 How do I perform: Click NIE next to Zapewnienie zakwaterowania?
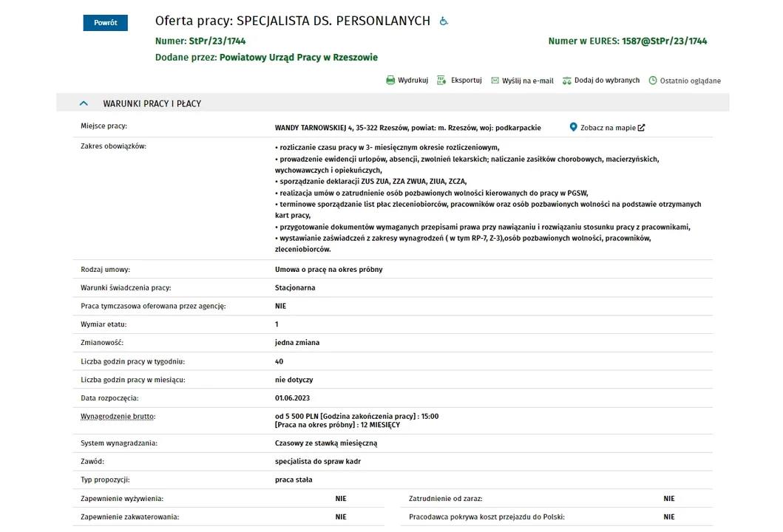pyautogui.click(x=341, y=517)
